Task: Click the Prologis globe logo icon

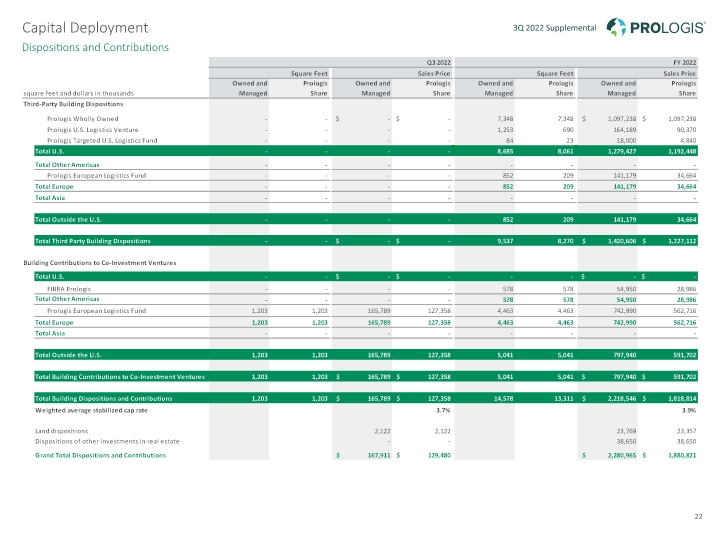Action: pyautogui.click(x=616, y=27)
